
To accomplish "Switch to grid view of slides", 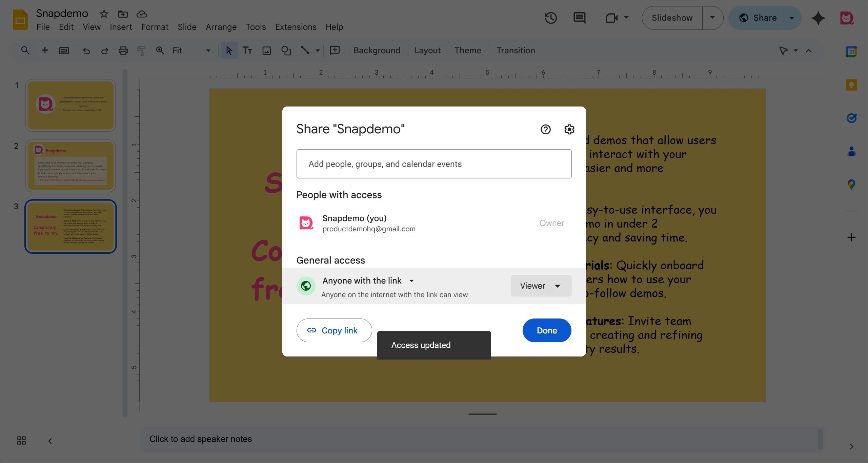I will [21, 440].
